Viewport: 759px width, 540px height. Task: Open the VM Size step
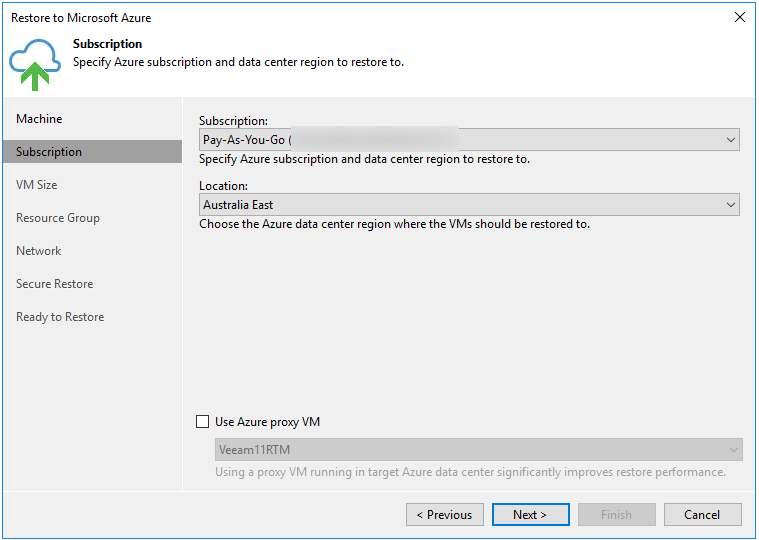pyautogui.click(x=37, y=185)
